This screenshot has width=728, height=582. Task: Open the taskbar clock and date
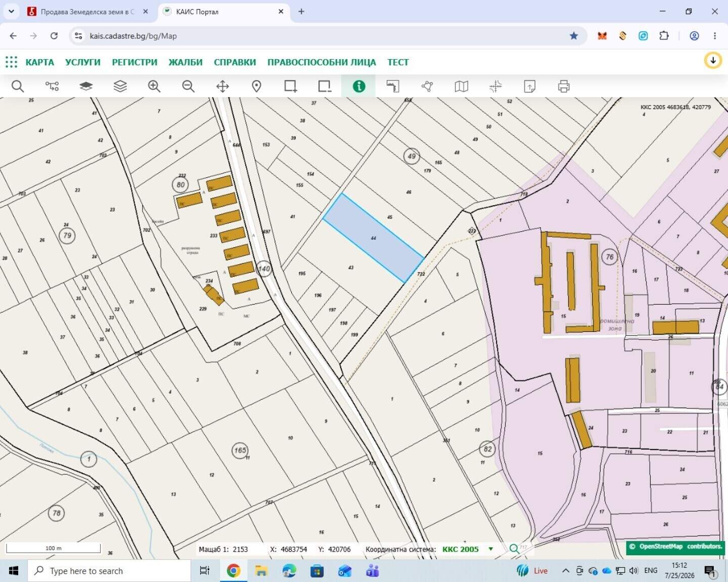[x=679, y=570]
